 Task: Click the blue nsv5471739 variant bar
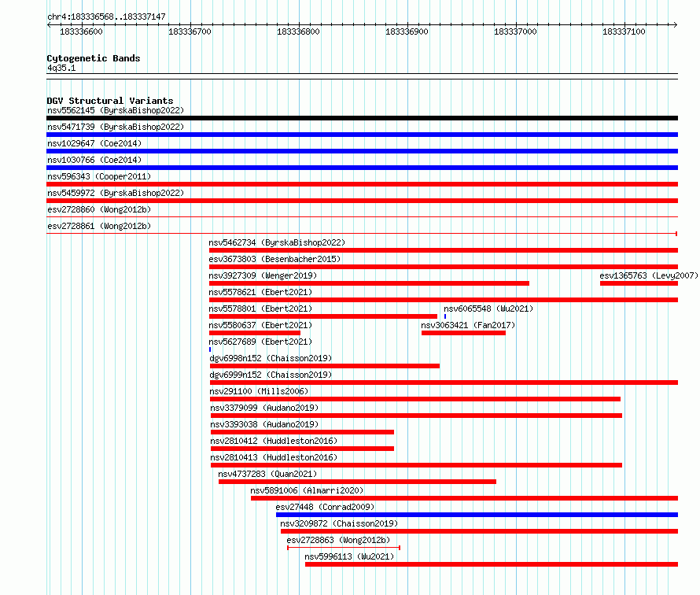tap(362, 135)
